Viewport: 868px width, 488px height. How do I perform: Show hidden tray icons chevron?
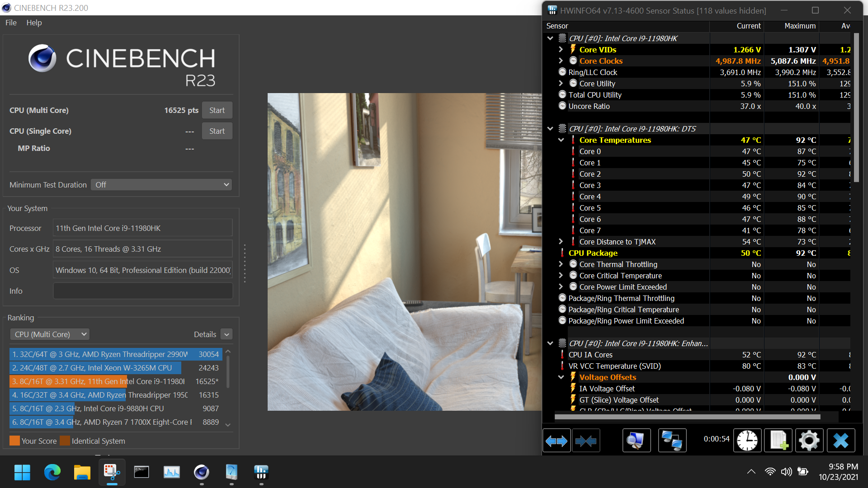coord(751,472)
